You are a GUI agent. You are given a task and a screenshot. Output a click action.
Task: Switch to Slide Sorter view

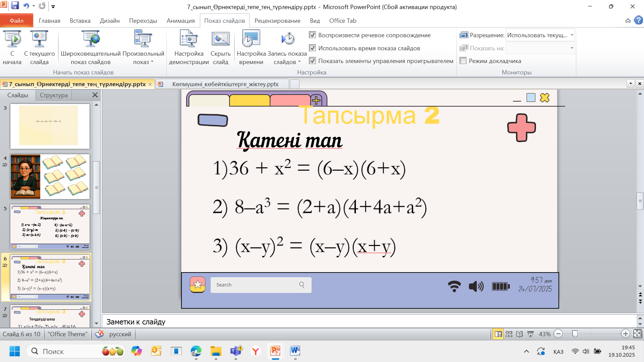coord(509,334)
